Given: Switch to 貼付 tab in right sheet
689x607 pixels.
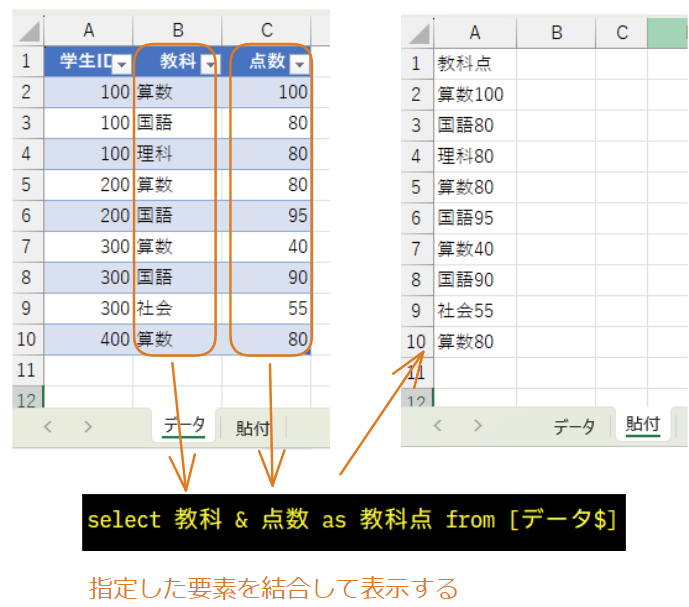Looking at the screenshot, I should [643, 425].
